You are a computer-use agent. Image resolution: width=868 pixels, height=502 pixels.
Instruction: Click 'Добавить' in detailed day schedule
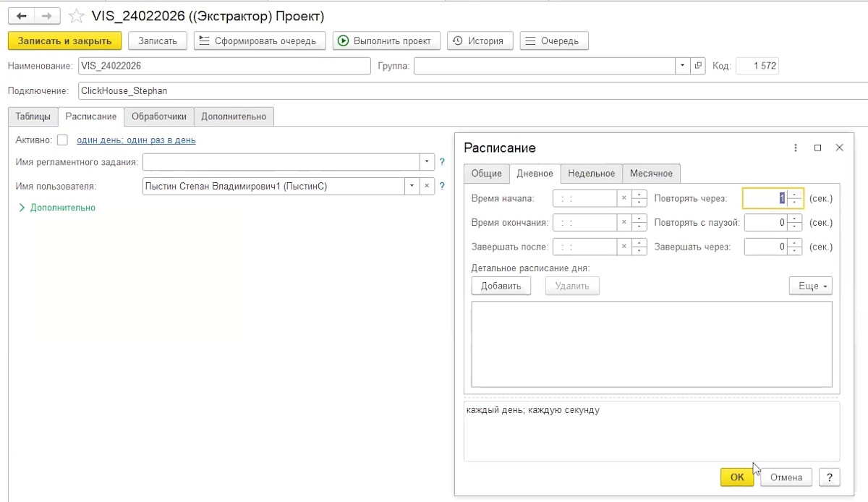(x=501, y=286)
